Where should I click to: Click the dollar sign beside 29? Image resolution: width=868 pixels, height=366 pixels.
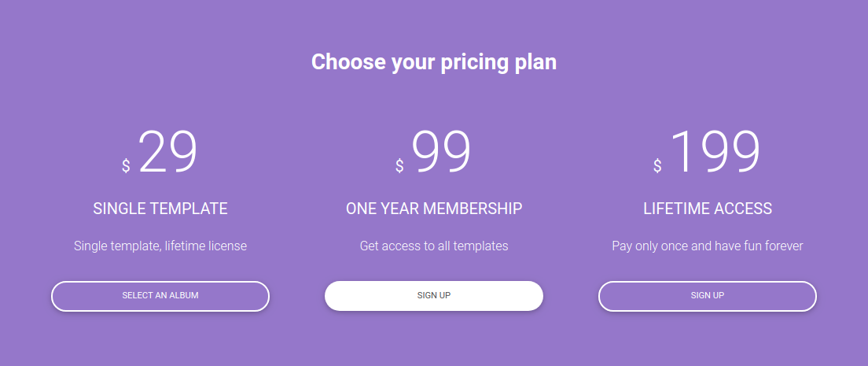(126, 166)
